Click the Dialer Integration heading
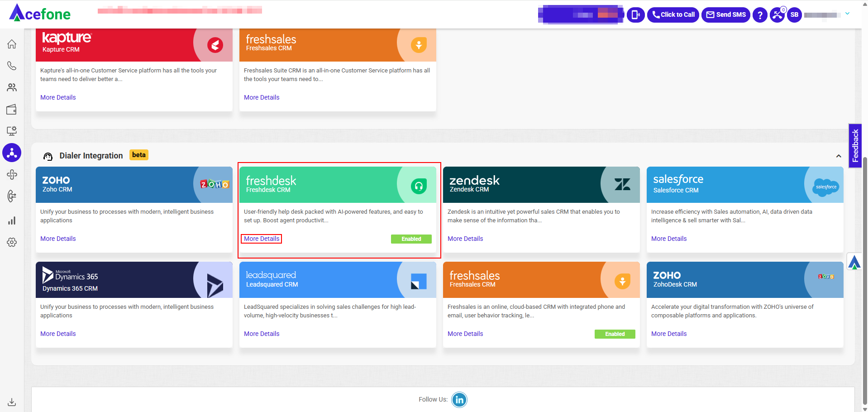The width and height of the screenshot is (868, 412). click(91, 156)
